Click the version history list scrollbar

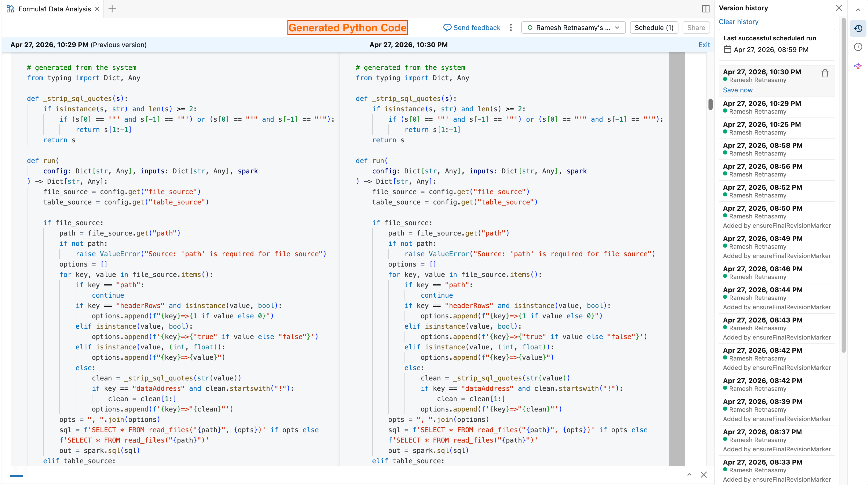coord(843,185)
